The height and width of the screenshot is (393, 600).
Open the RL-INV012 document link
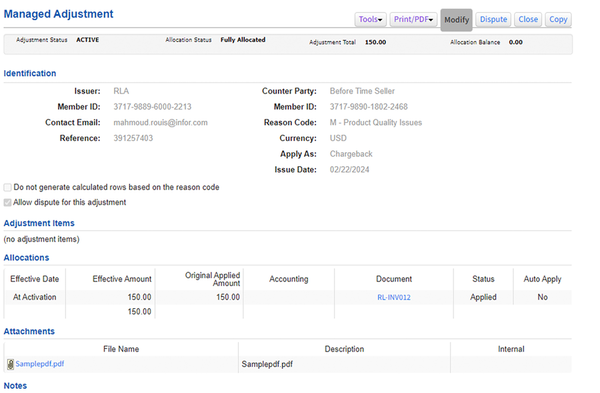point(394,297)
